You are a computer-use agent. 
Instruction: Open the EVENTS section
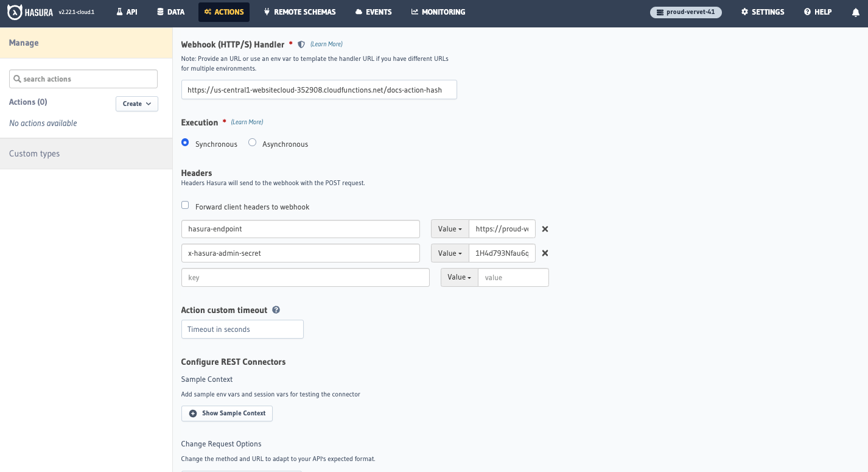click(373, 12)
